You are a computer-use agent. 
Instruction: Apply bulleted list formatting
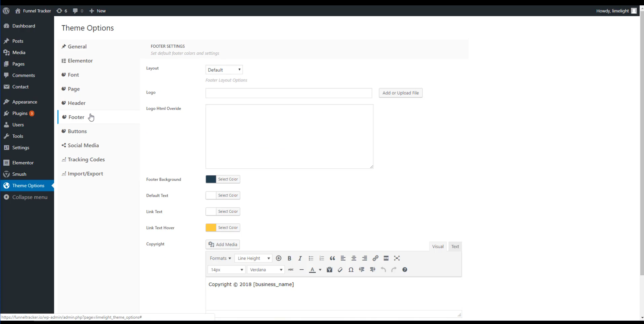[311, 258]
